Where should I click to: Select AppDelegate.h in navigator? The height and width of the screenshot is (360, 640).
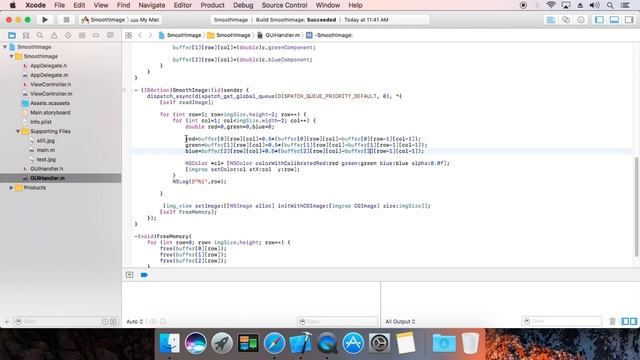click(49, 66)
